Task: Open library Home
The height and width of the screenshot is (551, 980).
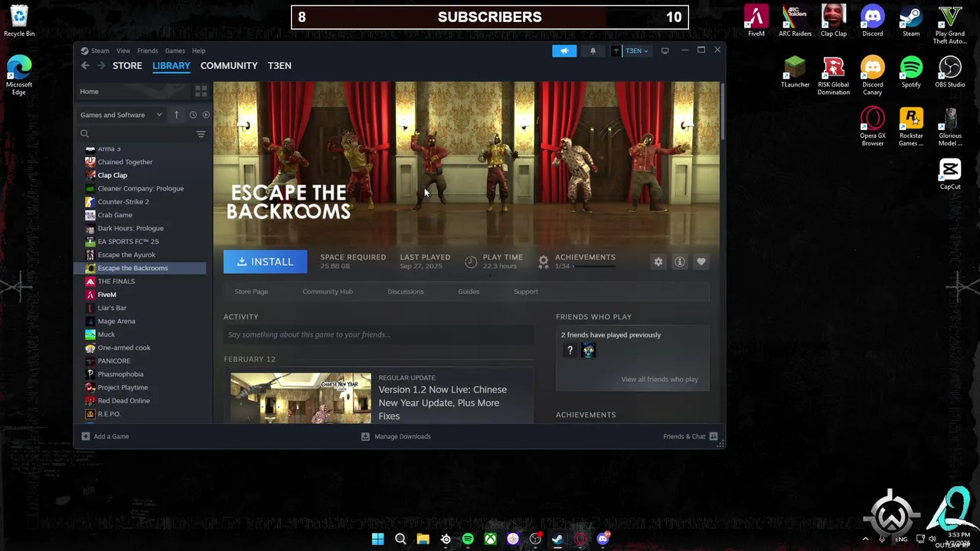Action: 132,91
